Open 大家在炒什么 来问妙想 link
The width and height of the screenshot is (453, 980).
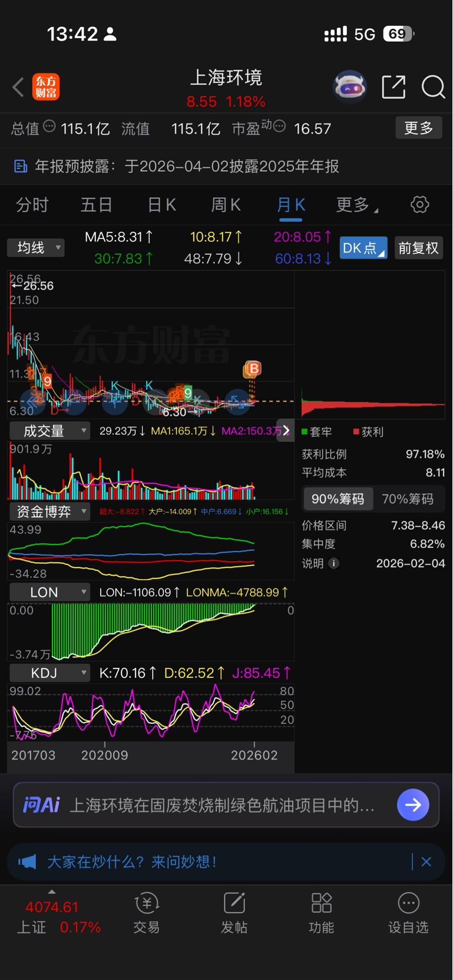point(132,862)
